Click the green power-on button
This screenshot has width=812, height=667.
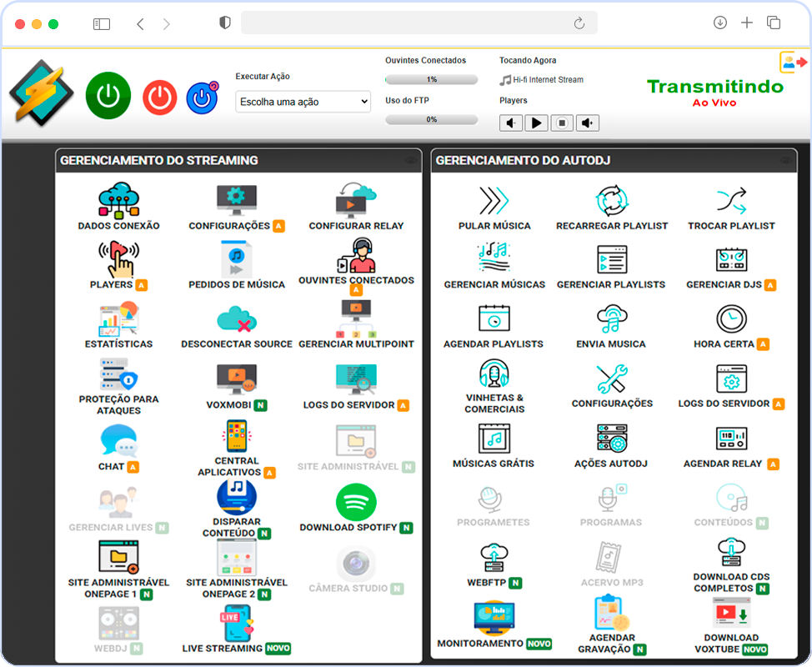108,96
